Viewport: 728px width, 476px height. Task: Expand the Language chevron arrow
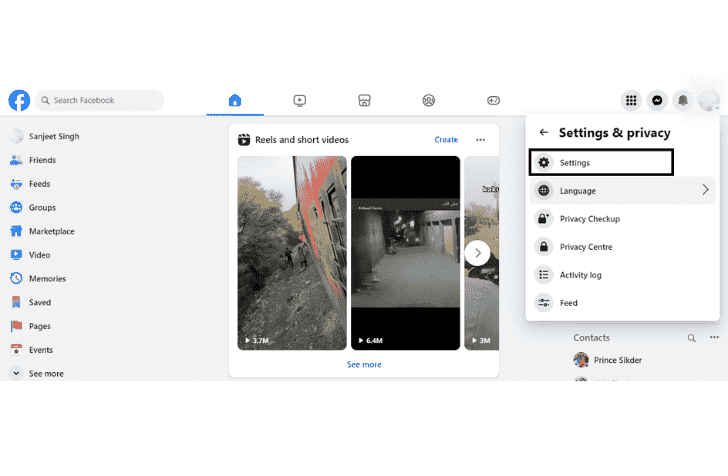click(705, 189)
